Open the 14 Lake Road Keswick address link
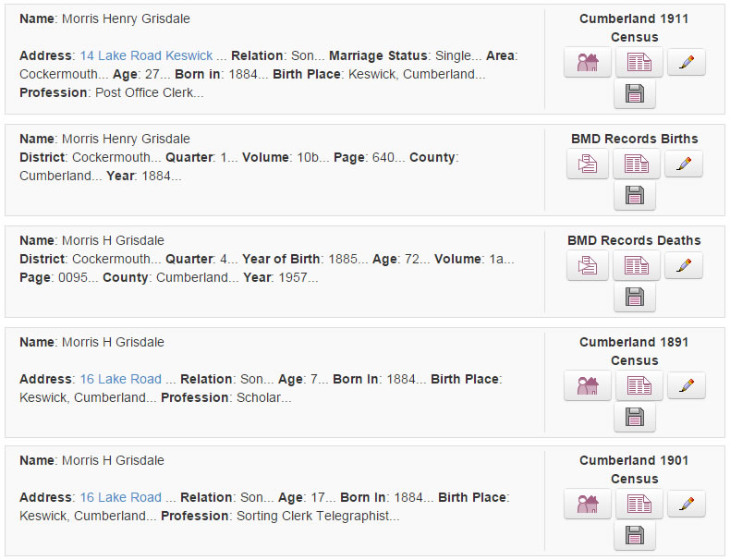 point(146,55)
